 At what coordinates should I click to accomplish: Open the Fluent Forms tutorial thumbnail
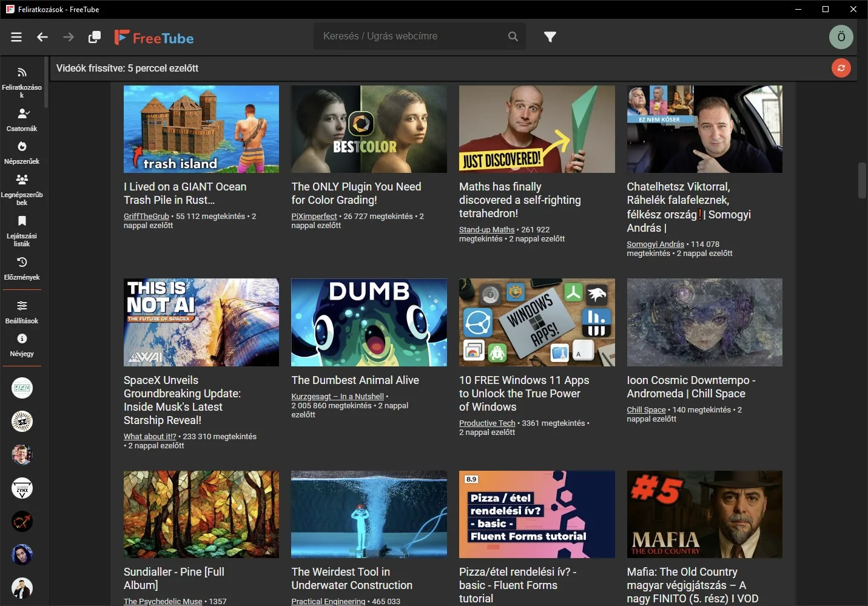(537, 514)
